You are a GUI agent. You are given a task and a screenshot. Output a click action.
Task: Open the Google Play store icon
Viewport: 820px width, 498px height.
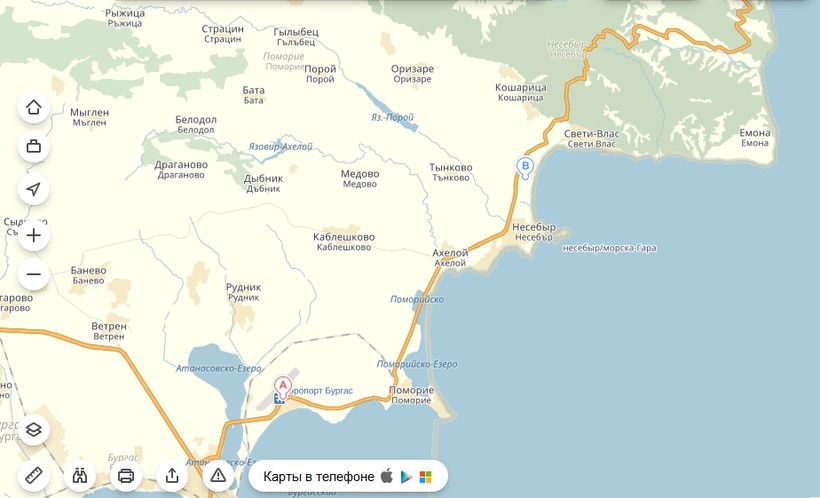click(x=406, y=477)
